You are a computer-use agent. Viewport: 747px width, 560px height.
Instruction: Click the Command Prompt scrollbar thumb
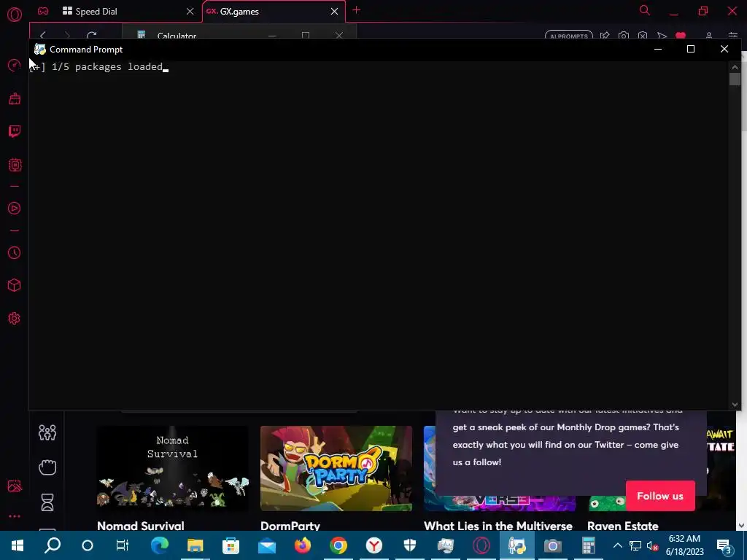point(735,79)
